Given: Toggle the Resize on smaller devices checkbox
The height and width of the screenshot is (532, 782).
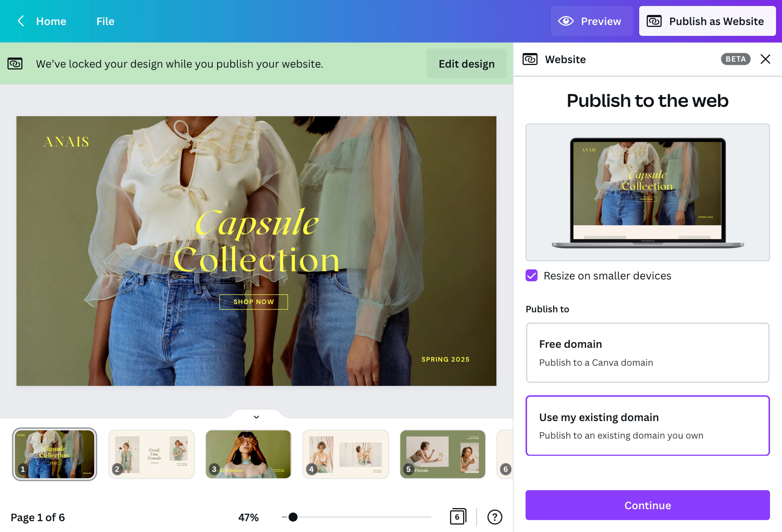Looking at the screenshot, I should (x=531, y=276).
